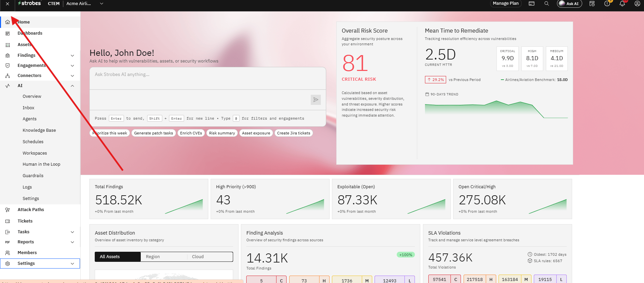The height and width of the screenshot is (283, 644).
Task: Open the search magnifier icon
Action: pos(547,4)
